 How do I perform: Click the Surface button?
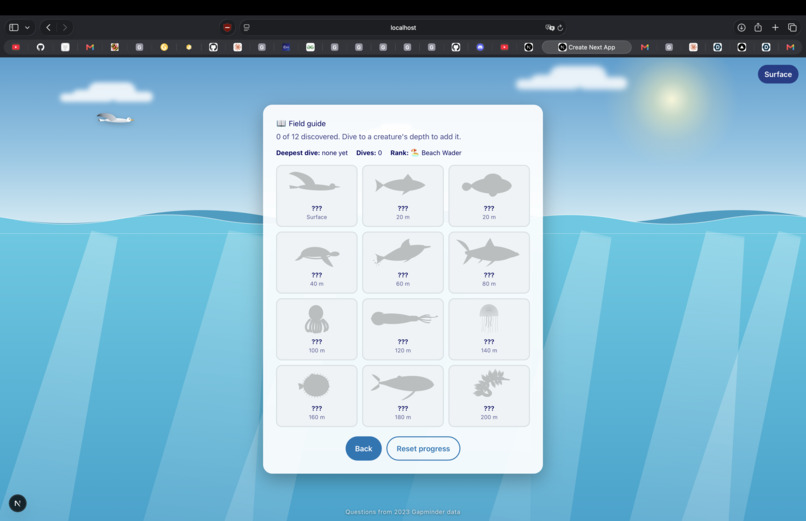(778, 75)
